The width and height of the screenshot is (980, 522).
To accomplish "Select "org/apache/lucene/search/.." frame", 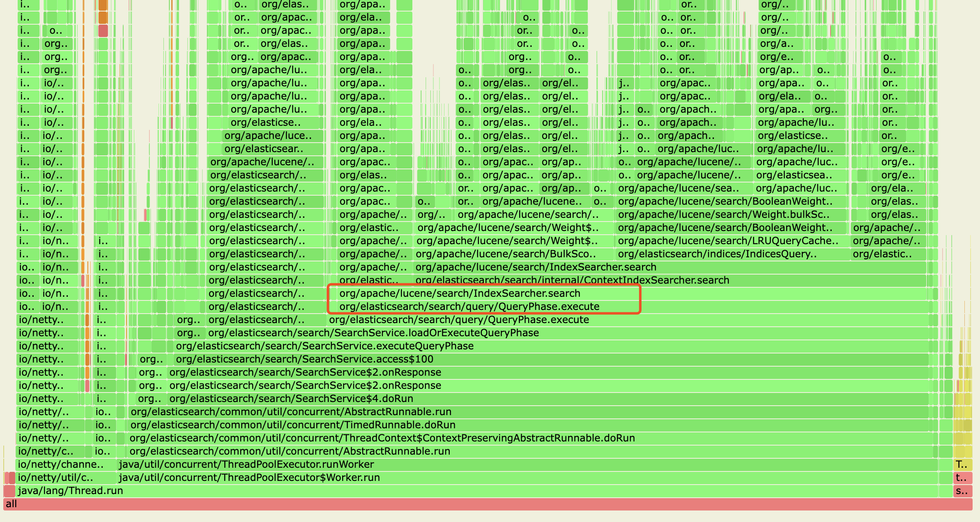I will click(534, 215).
